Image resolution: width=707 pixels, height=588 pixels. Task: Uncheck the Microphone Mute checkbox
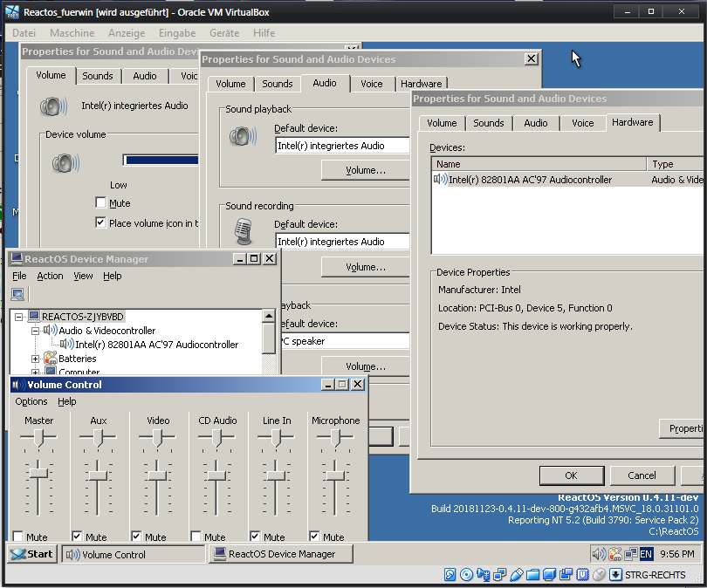click(x=315, y=537)
